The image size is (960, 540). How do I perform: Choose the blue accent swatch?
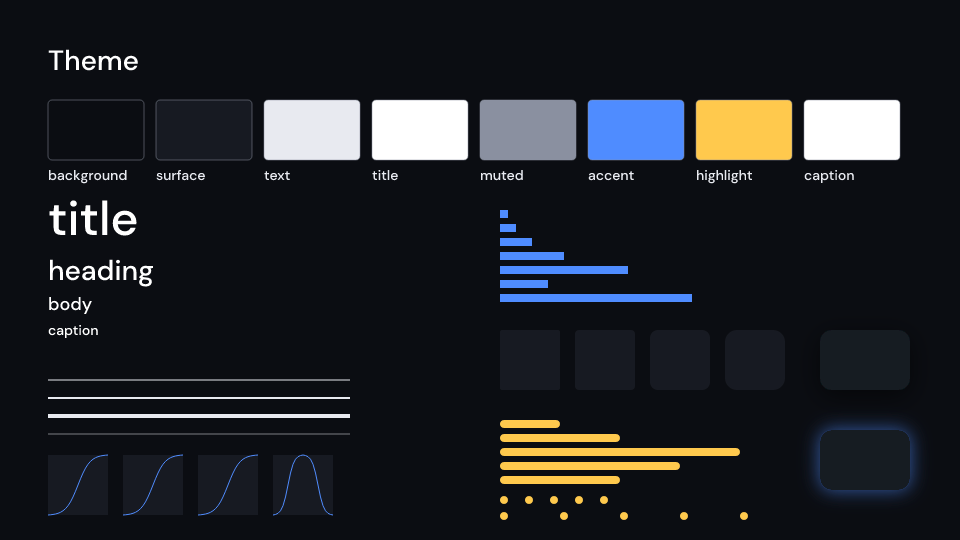click(x=636, y=130)
